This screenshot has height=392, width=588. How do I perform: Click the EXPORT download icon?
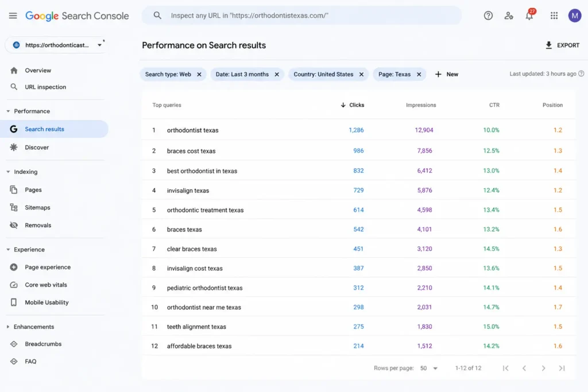coord(548,45)
